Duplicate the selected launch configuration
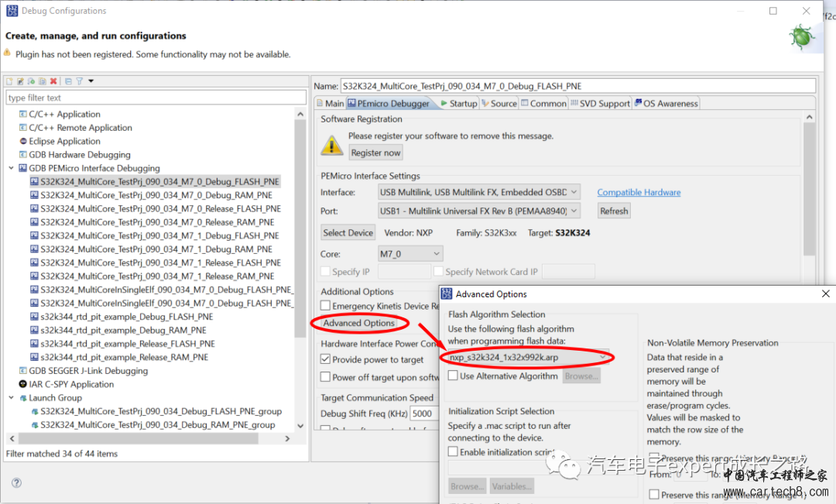The width and height of the screenshot is (836, 504). (42, 81)
